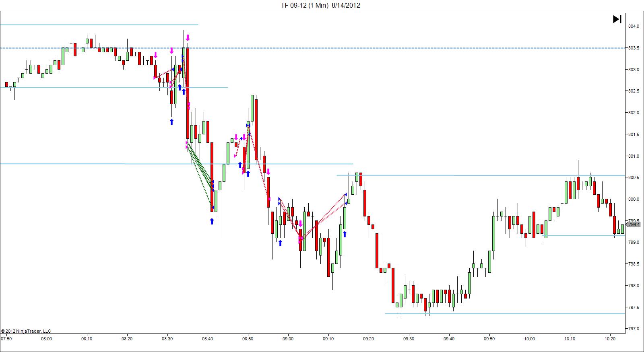Select price axis label 800.0
The height and width of the screenshot is (352, 644).
coord(634,200)
